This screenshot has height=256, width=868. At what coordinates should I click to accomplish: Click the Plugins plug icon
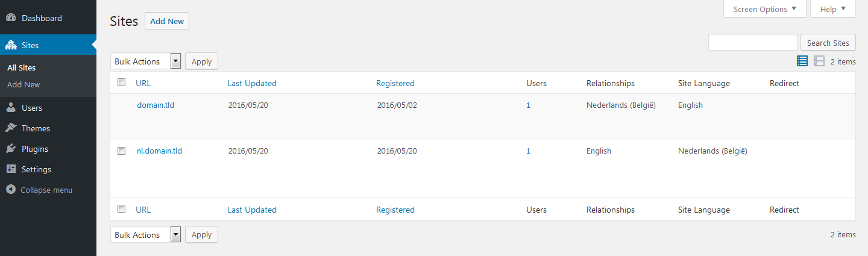[11, 149]
